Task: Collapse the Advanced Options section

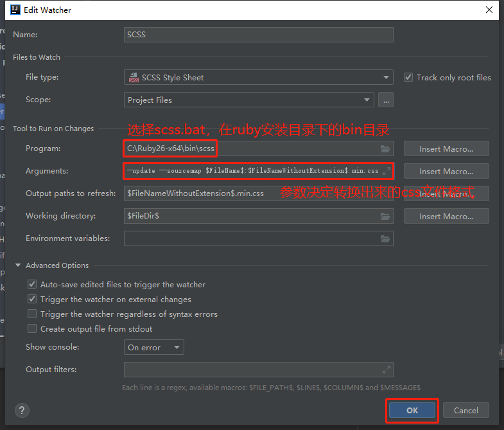Action: pos(18,265)
